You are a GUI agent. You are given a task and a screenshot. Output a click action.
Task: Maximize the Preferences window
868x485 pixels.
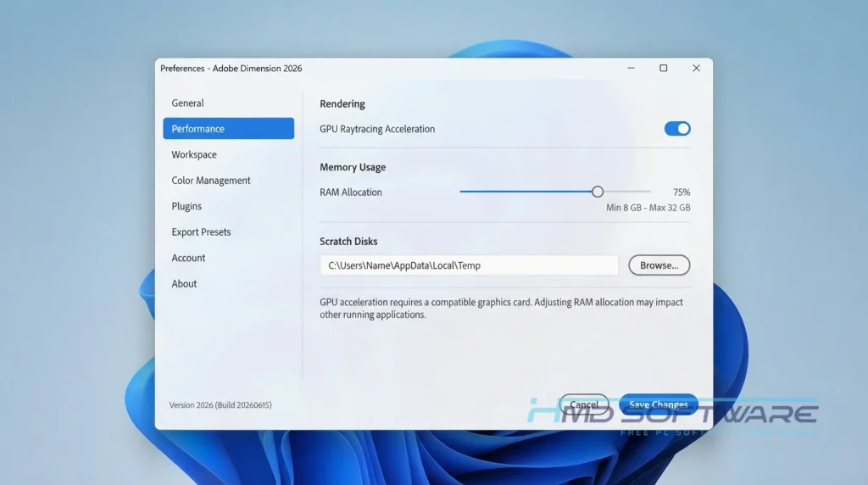[x=663, y=68]
